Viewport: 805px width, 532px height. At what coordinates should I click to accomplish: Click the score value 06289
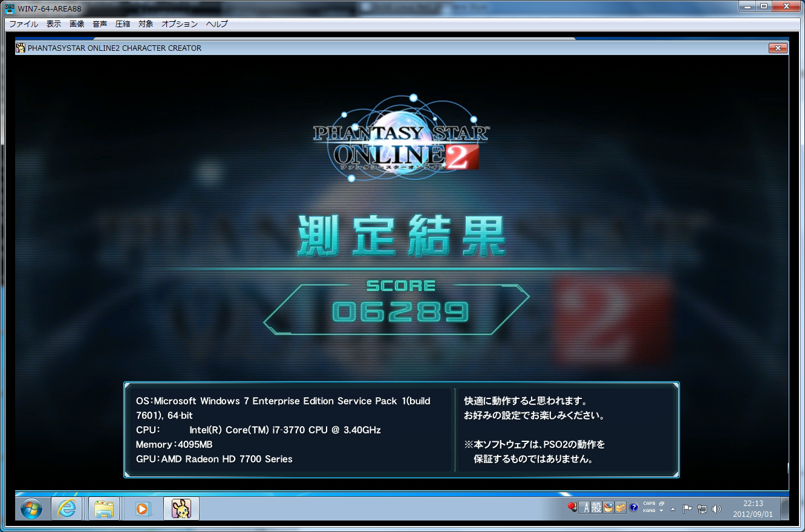[x=400, y=312]
